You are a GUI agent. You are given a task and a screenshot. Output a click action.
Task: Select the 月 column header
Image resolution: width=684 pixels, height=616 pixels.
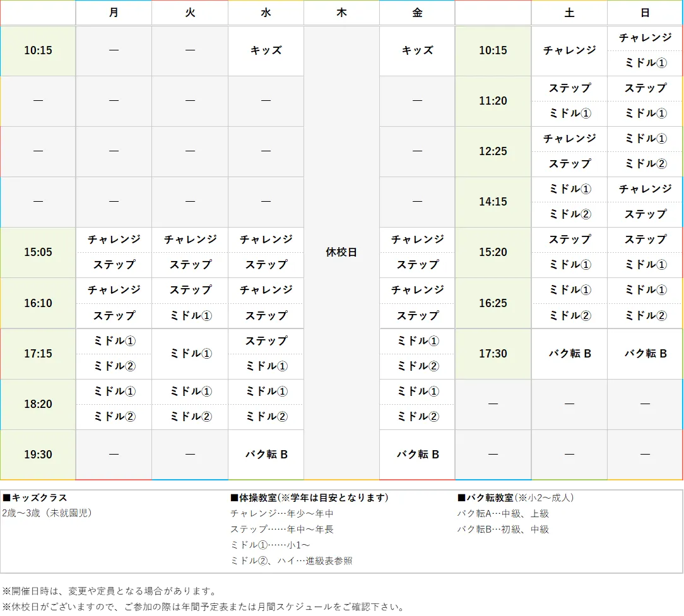click(x=114, y=13)
